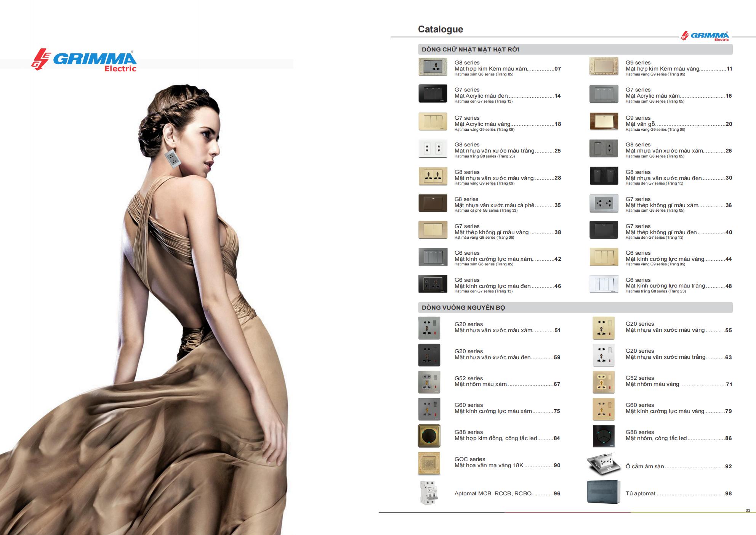Viewport: 756px width, 535px height.
Task: Click the G8 grey zinc alloy socket thumbnail
Action: (x=432, y=67)
